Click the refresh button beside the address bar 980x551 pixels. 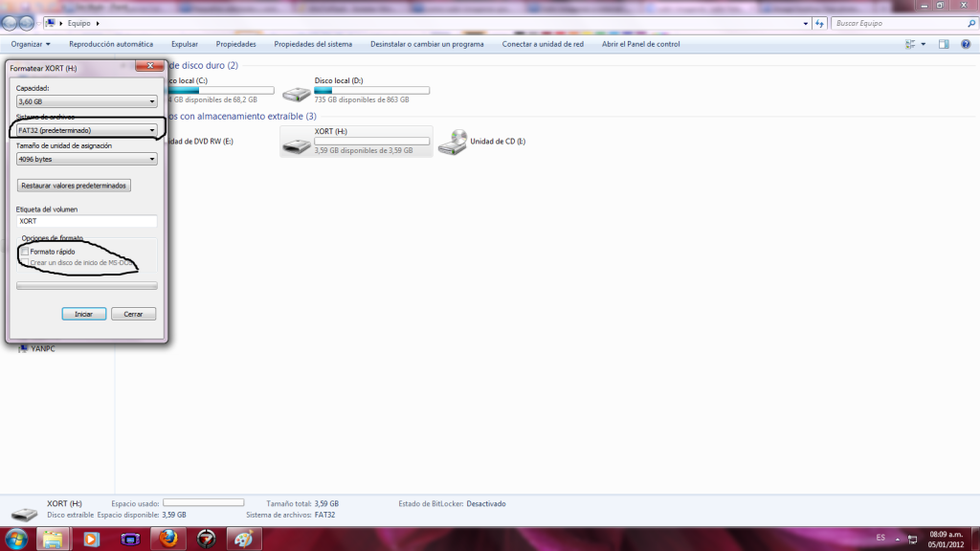coord(819,23)
